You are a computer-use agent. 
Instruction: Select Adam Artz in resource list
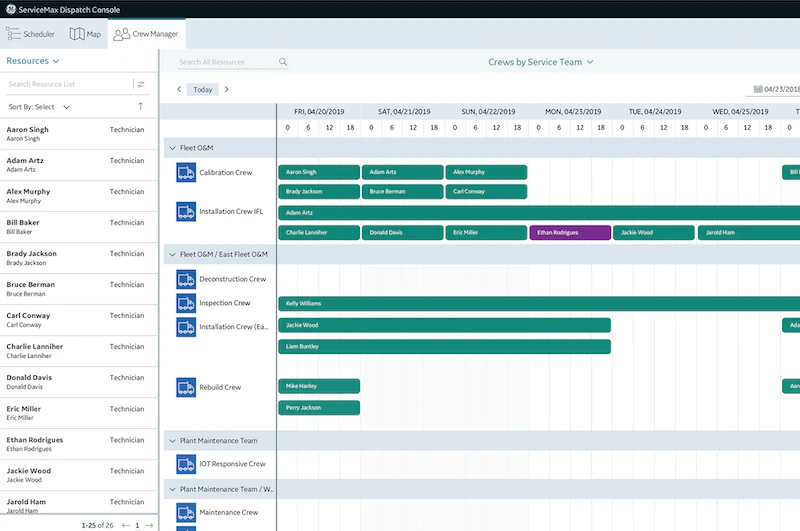79,165
